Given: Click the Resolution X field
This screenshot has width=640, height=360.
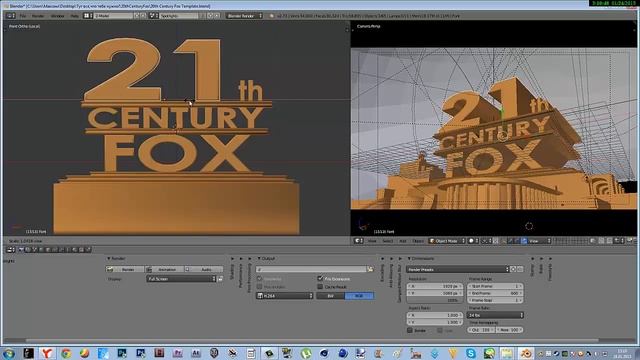Looking at the screenshot, I should (435, 286).
